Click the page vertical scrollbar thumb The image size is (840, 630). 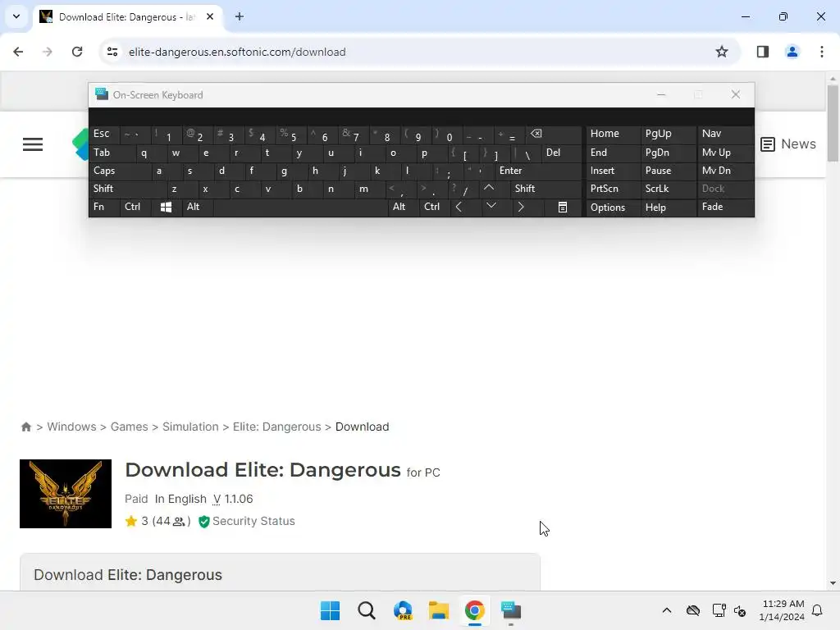coord(833,122)
